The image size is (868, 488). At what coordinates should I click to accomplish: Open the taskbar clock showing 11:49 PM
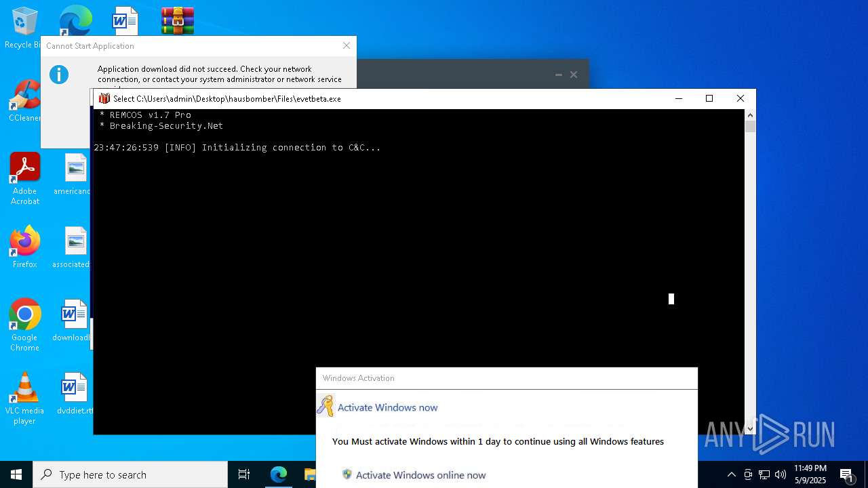pos(810,474)
